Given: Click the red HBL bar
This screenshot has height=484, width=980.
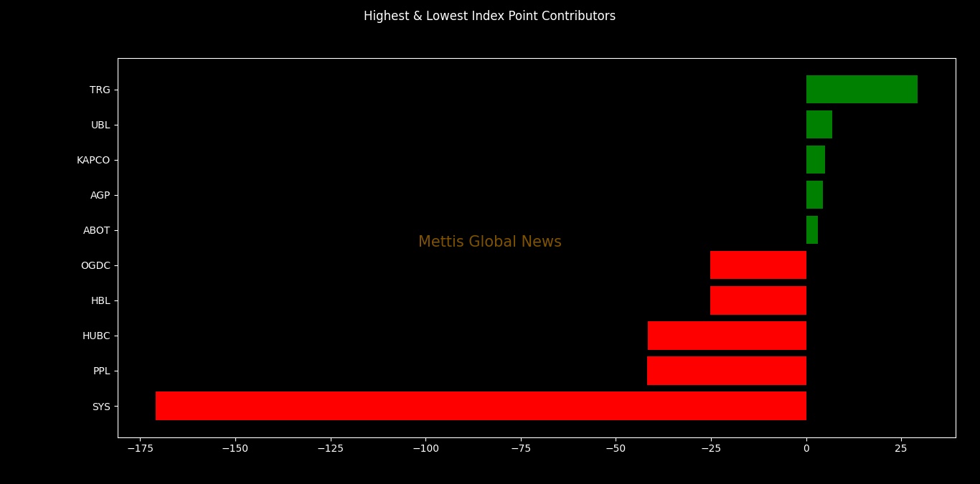Looking at the screenshot, I should [758, 300].
